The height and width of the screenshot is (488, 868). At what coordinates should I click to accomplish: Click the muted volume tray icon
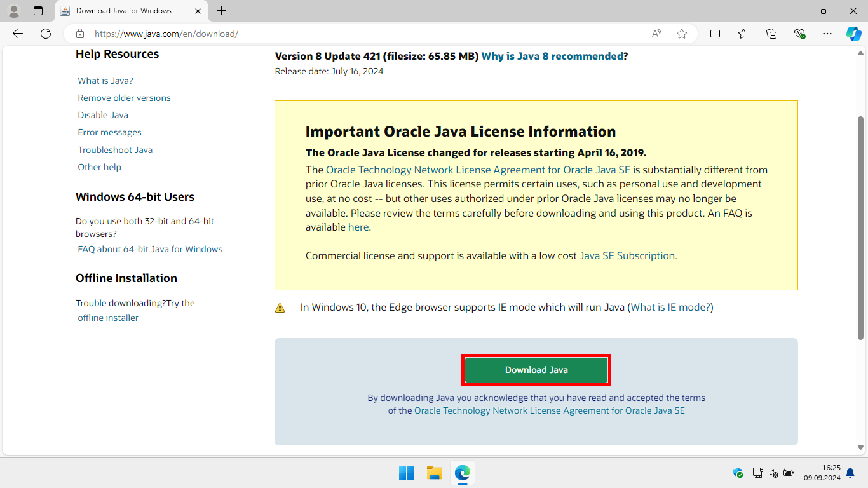click(x=773, y=473)
